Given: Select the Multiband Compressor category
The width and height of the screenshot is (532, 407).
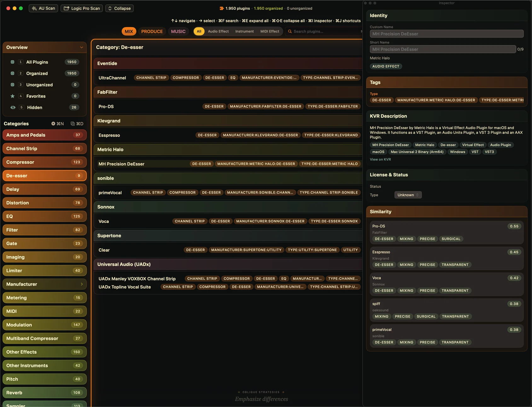Looking at the screenshot, I should coord(44,339).
